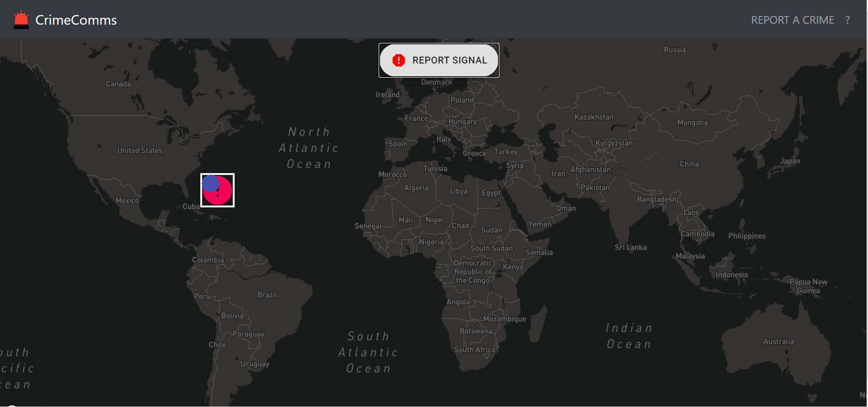The image size is (868, 407).
Task: Click the Australia map label
Action: [x=779, y=341]
